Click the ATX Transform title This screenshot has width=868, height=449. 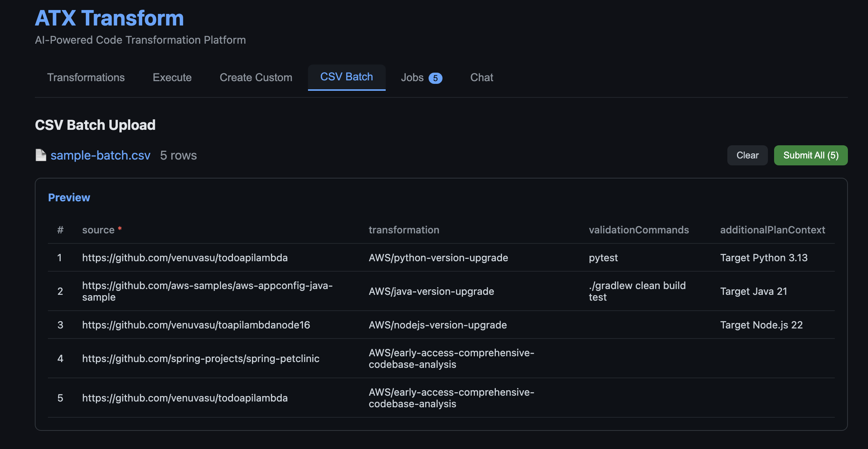coord(109,18)
